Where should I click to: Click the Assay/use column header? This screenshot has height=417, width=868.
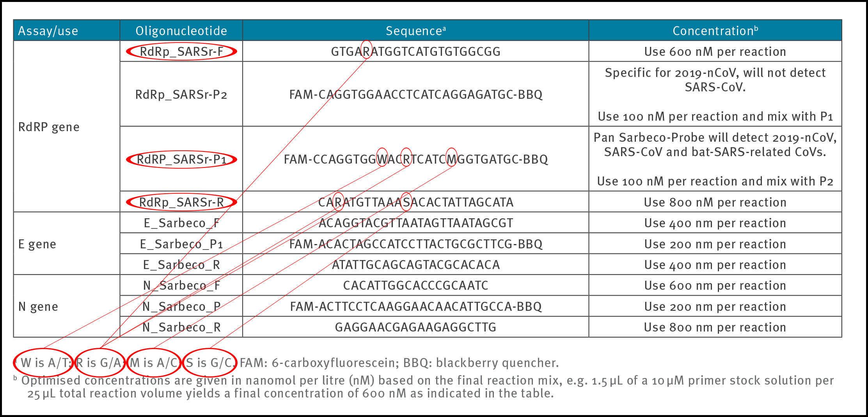click(48, 31)
